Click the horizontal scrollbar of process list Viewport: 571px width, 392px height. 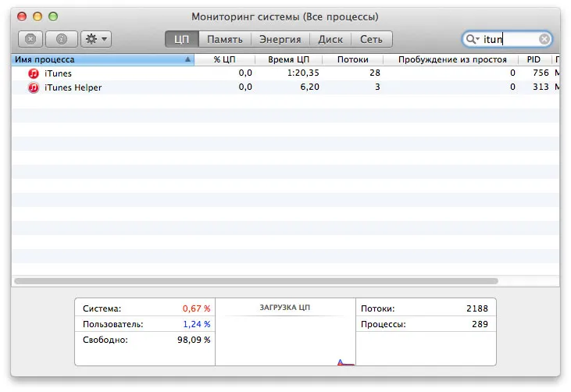[x=256, y=281]
